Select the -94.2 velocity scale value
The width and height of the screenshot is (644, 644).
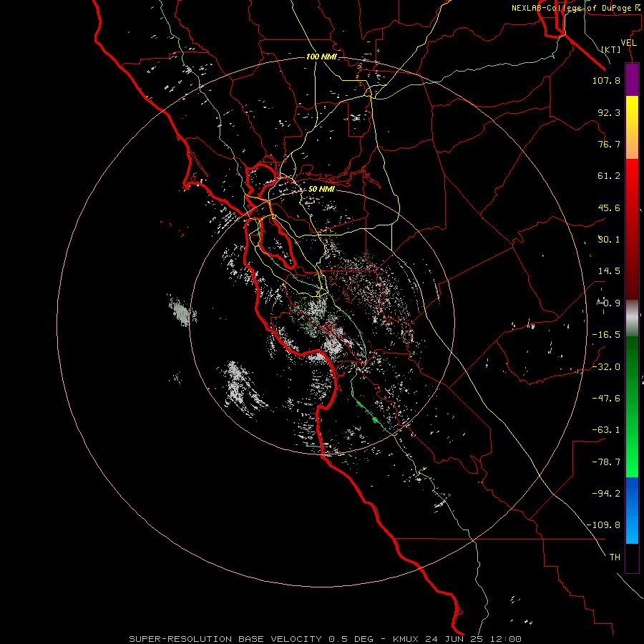tap(606, 494)
